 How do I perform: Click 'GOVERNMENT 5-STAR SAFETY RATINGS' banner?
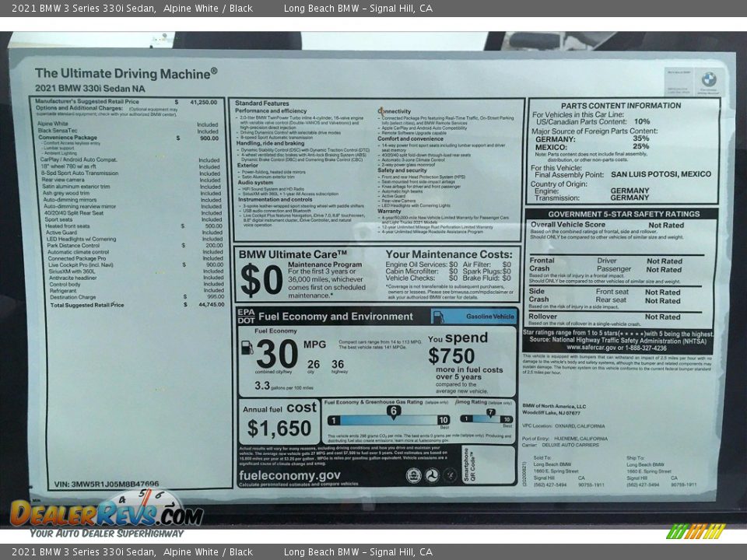pyautogui.click(x=623, y=215)
